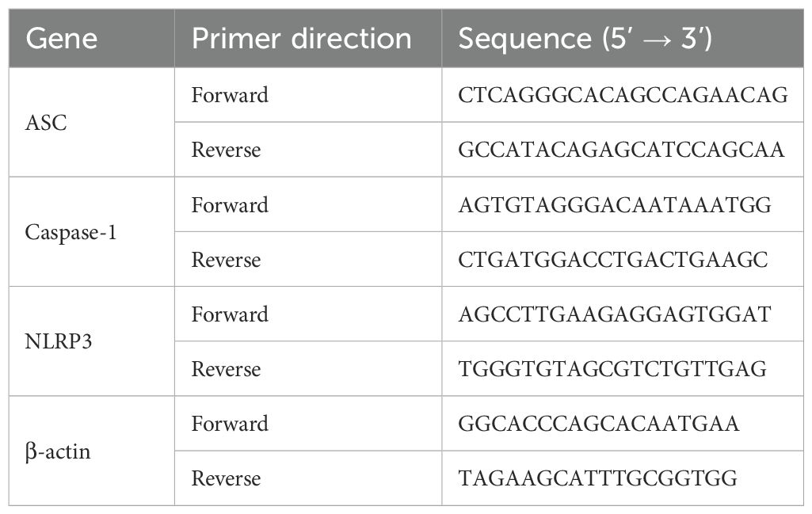Select sequence GCCATACAGAGCATCCAGCAA
This screenshot has height=514, width=812.
pyautogui.click(x=621, y=150)
